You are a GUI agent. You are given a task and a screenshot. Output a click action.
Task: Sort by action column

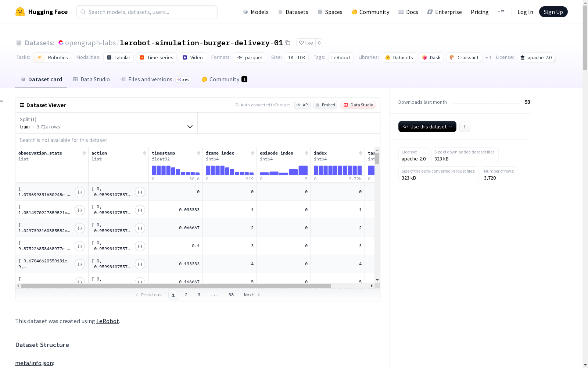click(x=144, y=153)
